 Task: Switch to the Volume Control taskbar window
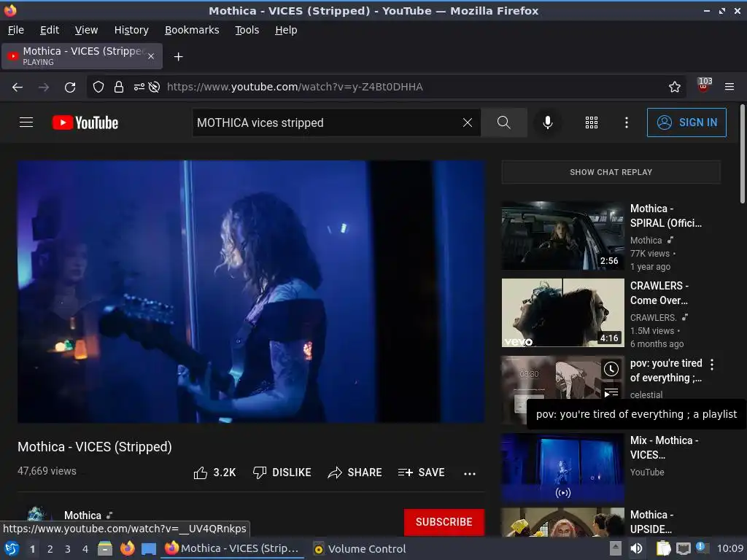(x=360, y=549)
